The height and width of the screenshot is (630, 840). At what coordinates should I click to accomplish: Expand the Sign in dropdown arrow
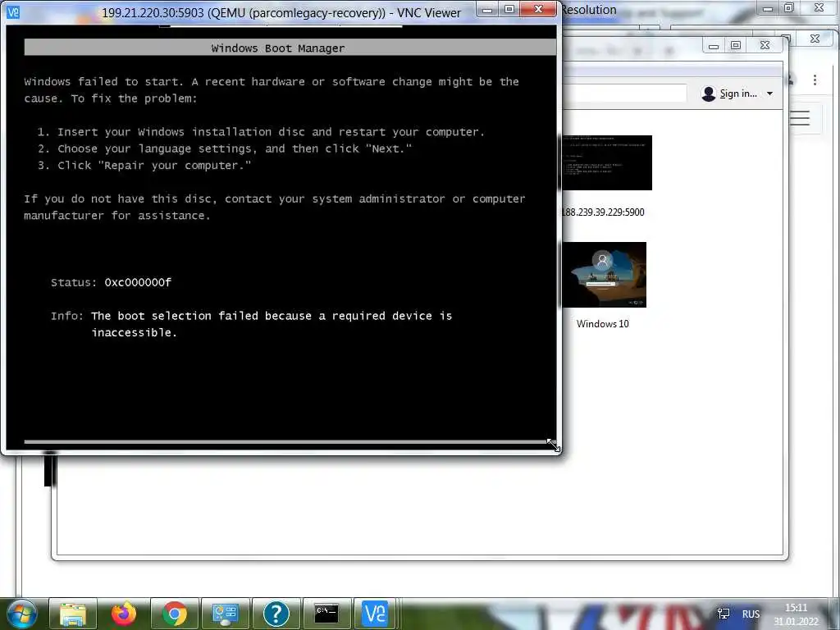point(769,94)
